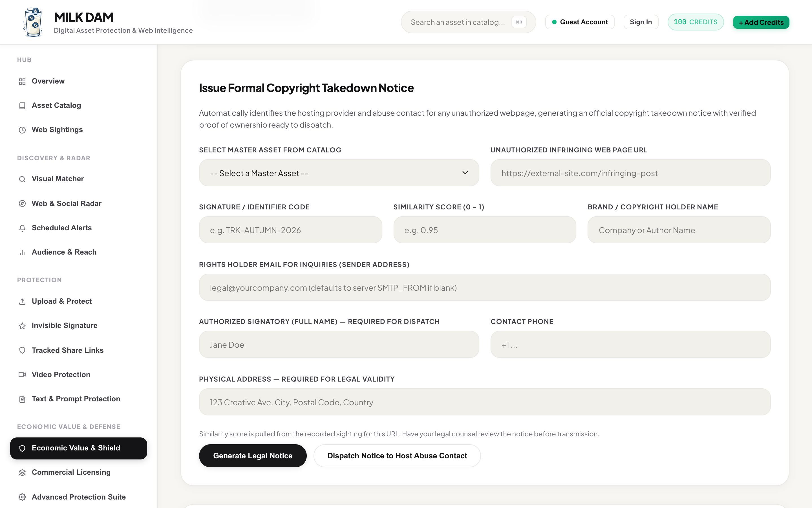Click the Tracked Share Links shield icon

22,351
